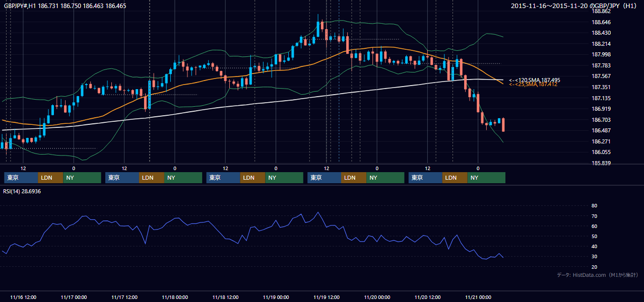Click the 120 SMA 187.495 label

click(x=535, y=80)
